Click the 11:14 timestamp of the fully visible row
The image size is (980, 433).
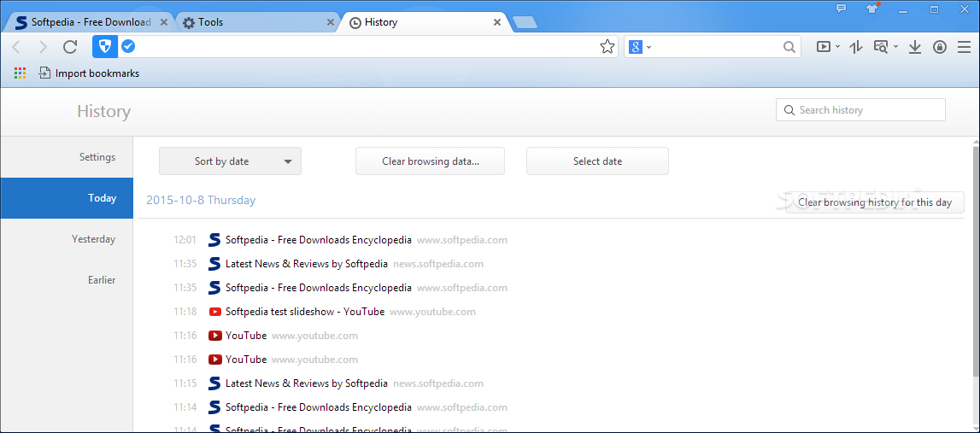click(185, 407)
